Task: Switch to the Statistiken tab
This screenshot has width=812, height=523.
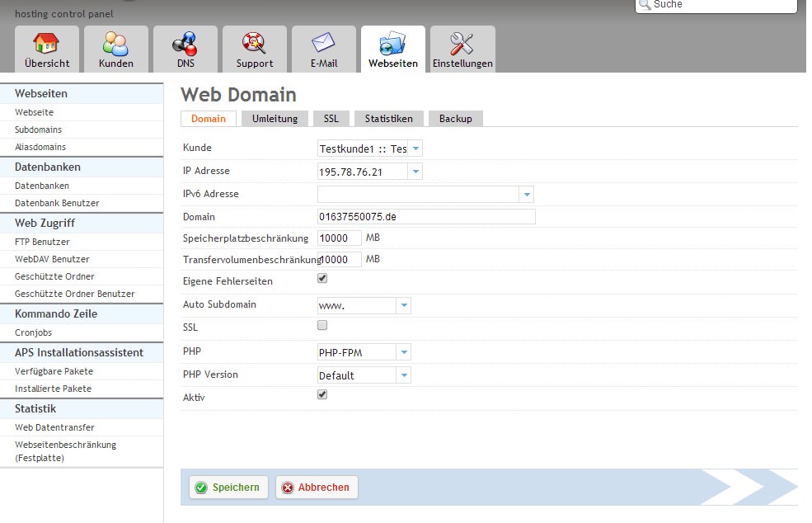Action: pyautogui.click(x=389, y=119)
